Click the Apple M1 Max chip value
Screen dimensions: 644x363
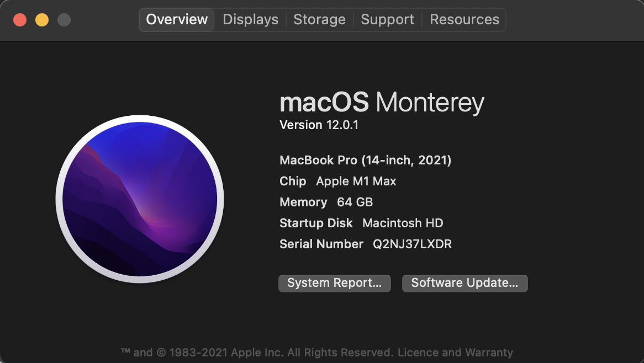pyautogui.click(x=356, y=181)
